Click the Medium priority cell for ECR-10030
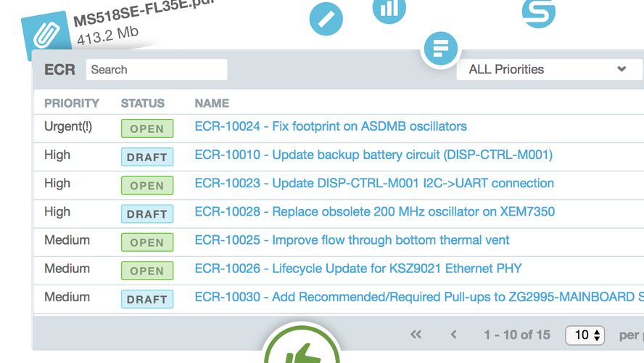The height and width of the screenshot is (363, 644). coord(67,297)
